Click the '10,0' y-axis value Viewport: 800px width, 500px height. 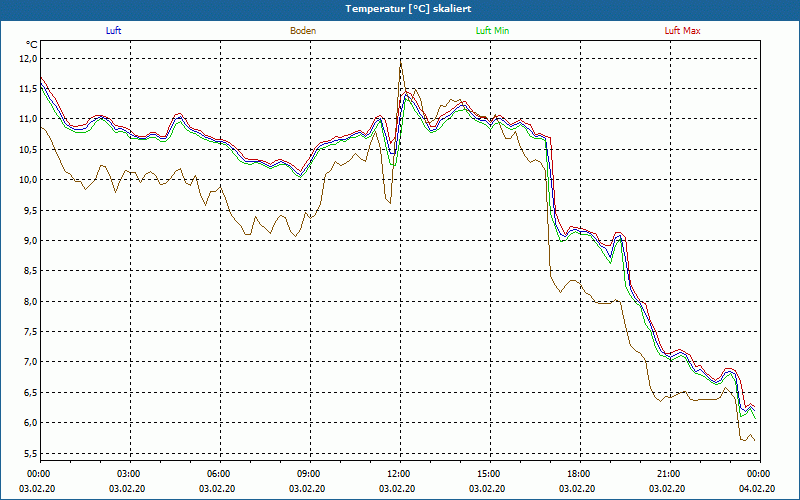pos(29,180)
